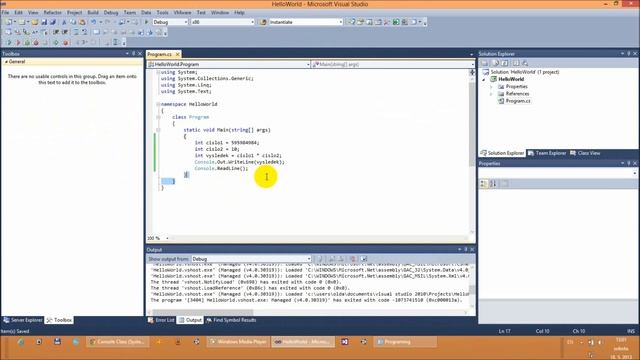Open the Programming taskbar window
Screen dimensions: 640x360
(405, 342)
